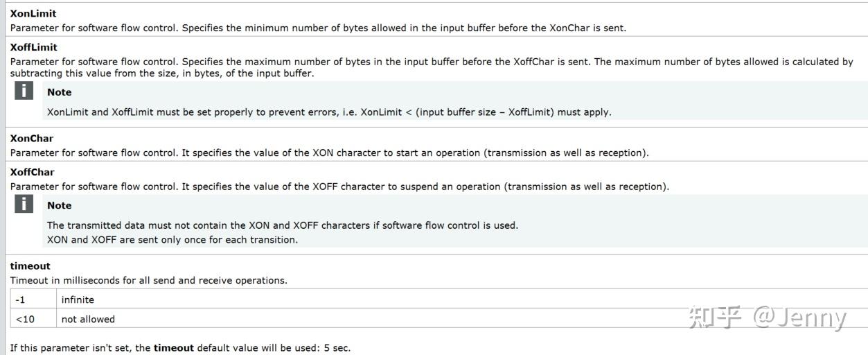868x355 pixels.
Task: Click the XonChar parameter heading
Action: (32, 138)
